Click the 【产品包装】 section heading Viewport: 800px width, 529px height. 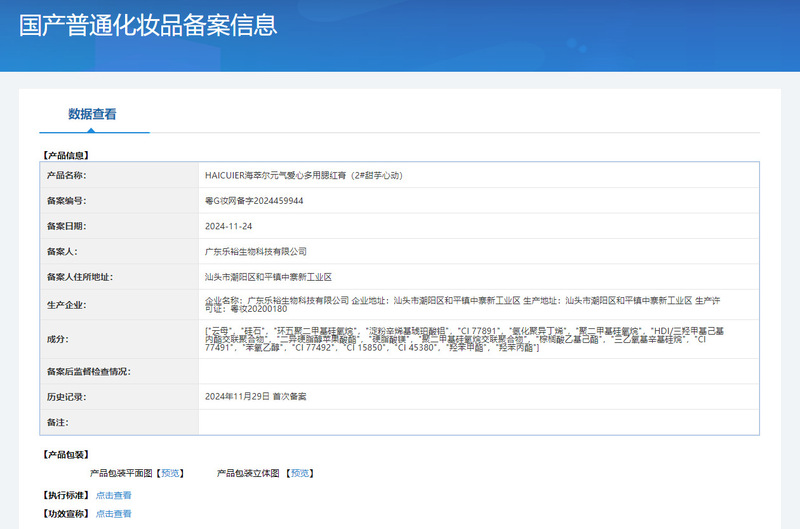[66, 455]
